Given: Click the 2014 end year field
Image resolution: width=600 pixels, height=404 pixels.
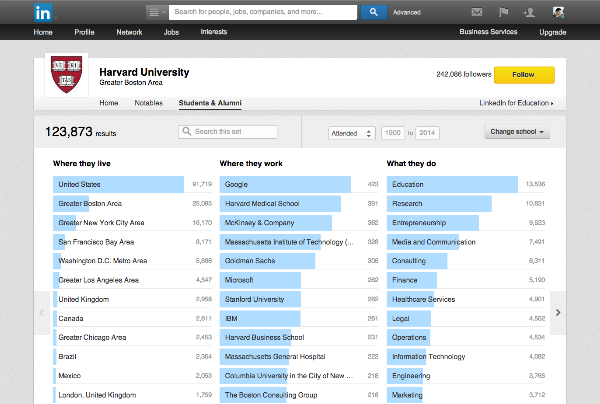Looking at the screenshot, I should pos(427,133).
